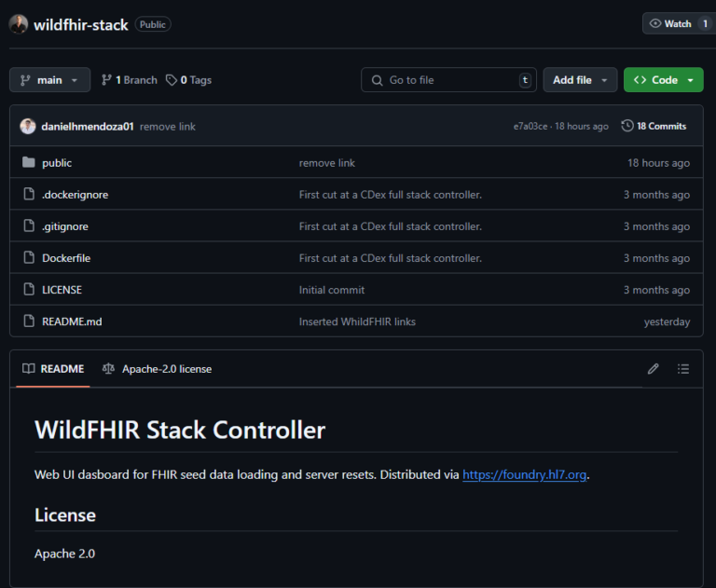The height and width of the screenshot is (588, 716).
Task: Click the book icon on README tab
Action: coord(29,368)
